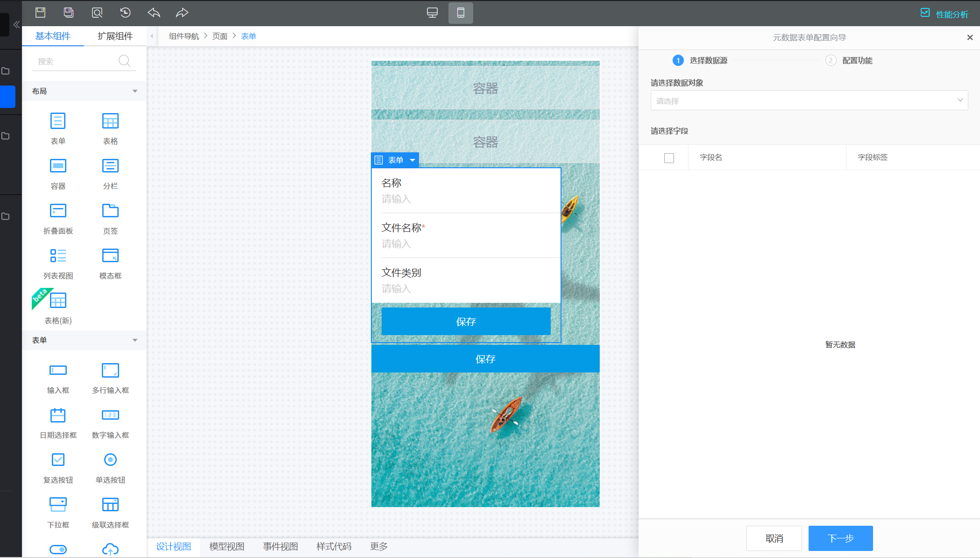Screen dimensions: 980x558
Task: Select the 列表视图 component icon
Action: [58, 256]
